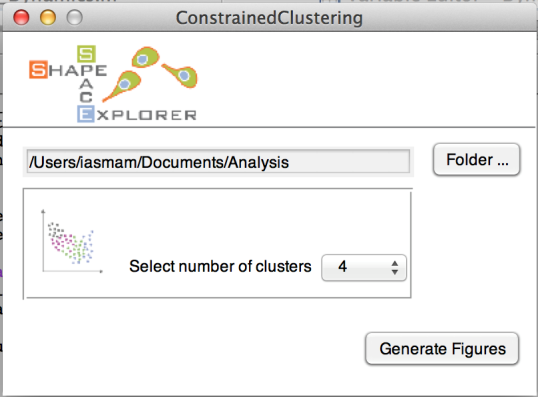Click the HAPE letters in logo

click(x=78, y=70)
